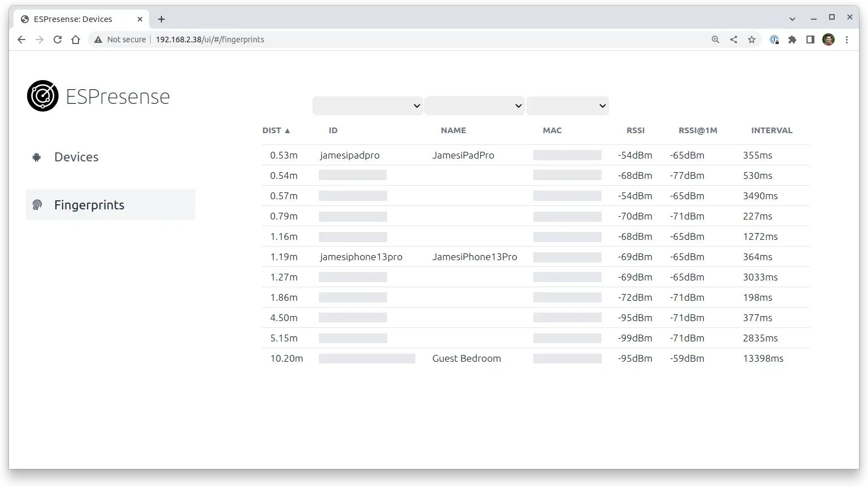Expand the third filter dropdown

(568, 106)
